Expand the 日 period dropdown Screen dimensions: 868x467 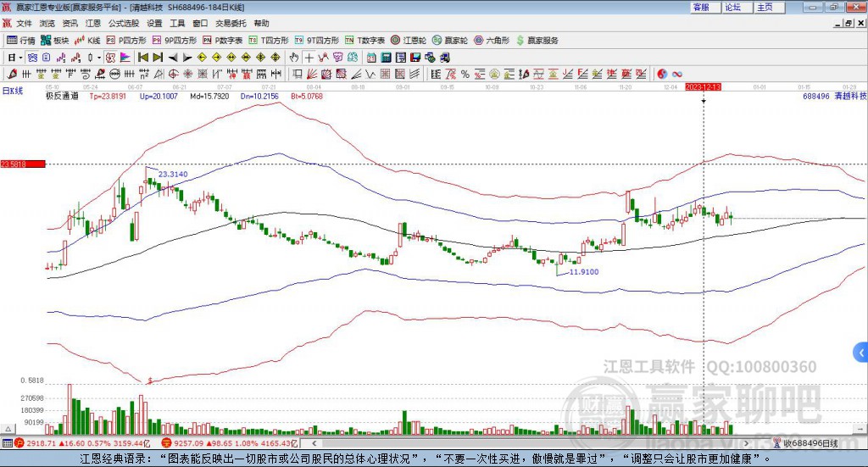coord(20,58)
